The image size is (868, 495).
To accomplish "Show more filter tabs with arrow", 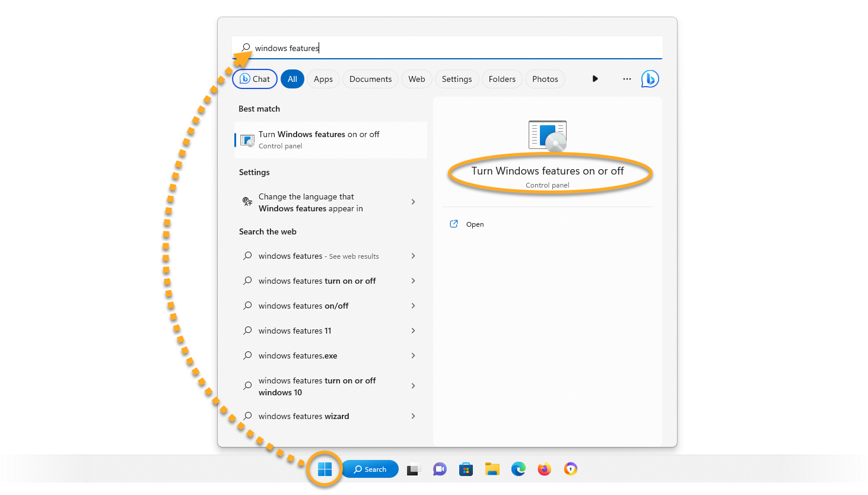I will 595,79.
